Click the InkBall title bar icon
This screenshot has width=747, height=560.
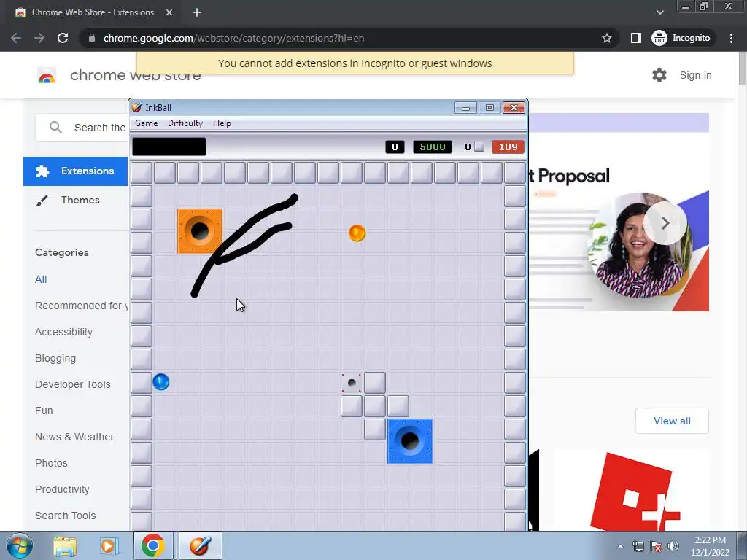(x=136, y=107)
